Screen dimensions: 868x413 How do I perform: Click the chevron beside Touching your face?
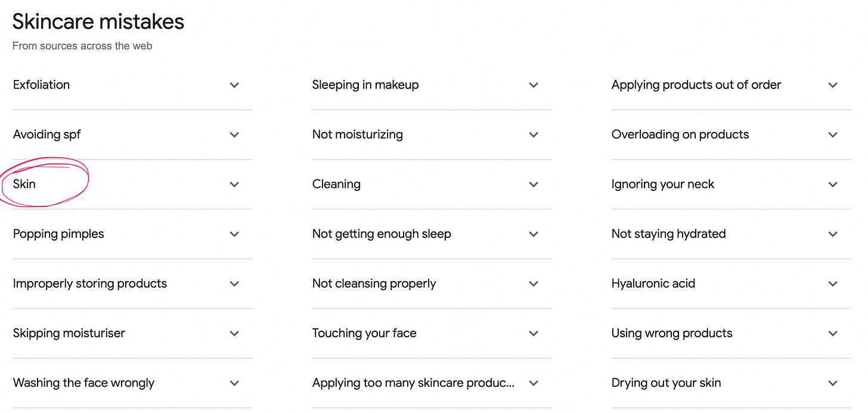click(534, 334)
